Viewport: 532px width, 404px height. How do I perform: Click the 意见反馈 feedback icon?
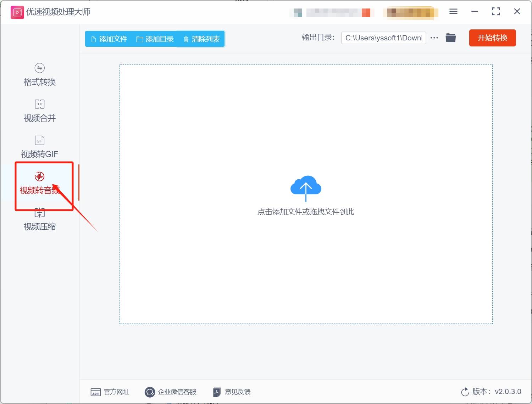(216, 392)
